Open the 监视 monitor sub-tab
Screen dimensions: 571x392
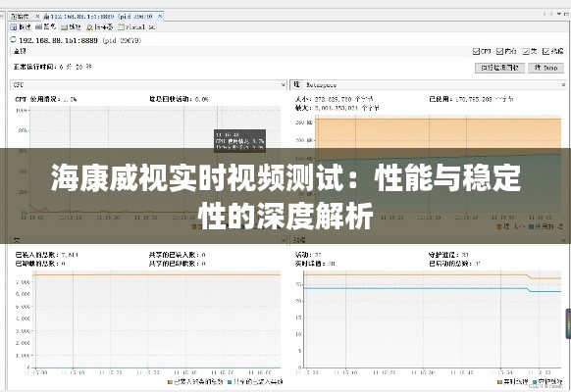(x=46, y=26)
